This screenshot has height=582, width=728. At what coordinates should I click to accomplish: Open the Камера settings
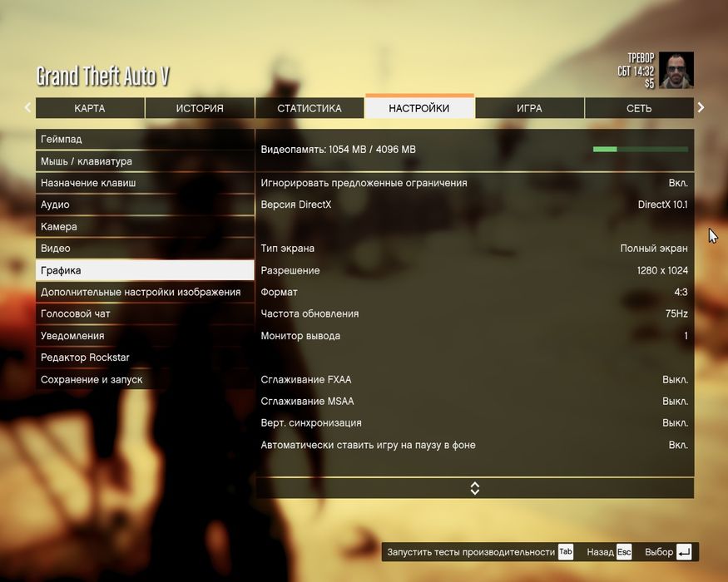click(x=145, y=226)
